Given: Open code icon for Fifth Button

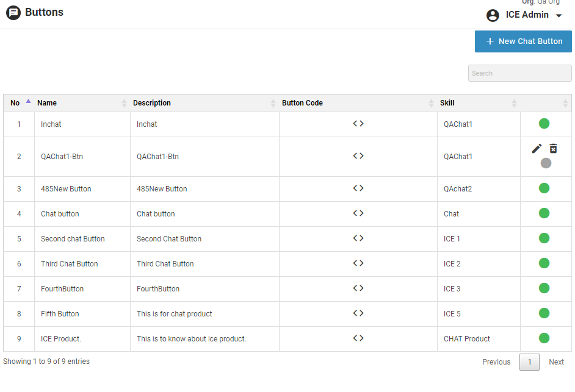Looking at the screenshot, I should [358, 313].
